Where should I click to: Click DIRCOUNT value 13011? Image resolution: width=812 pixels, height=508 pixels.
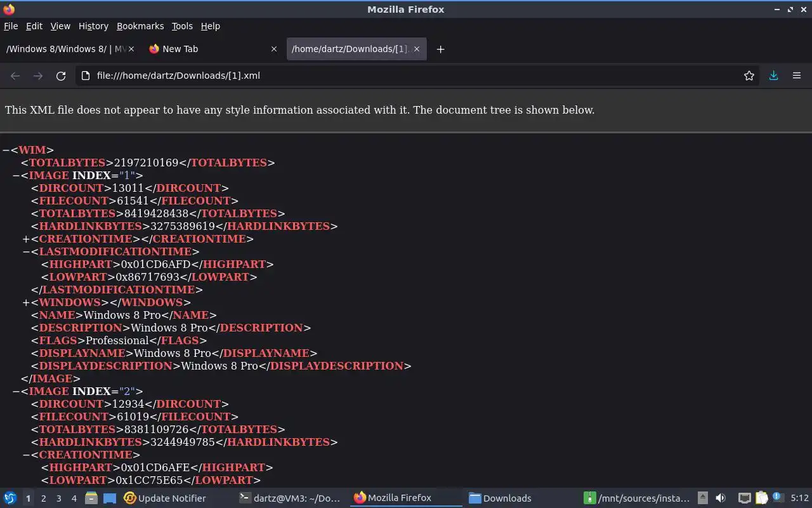coord(128,188)
